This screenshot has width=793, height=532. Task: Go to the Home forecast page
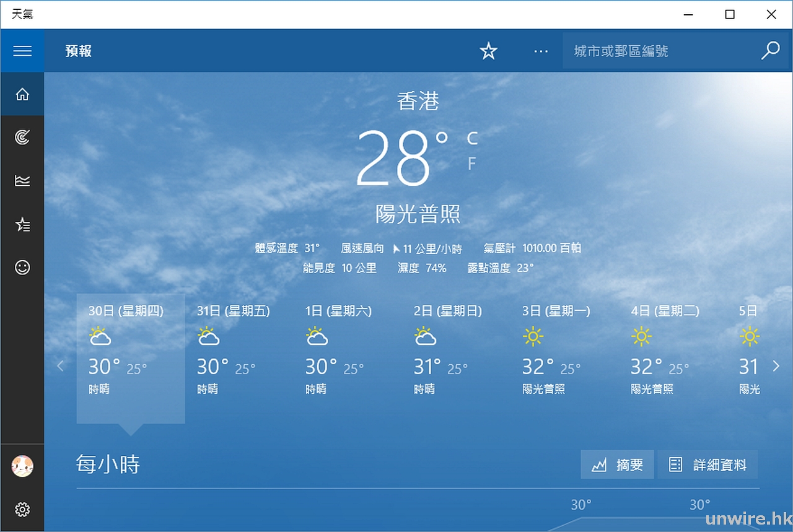(22, 95)
